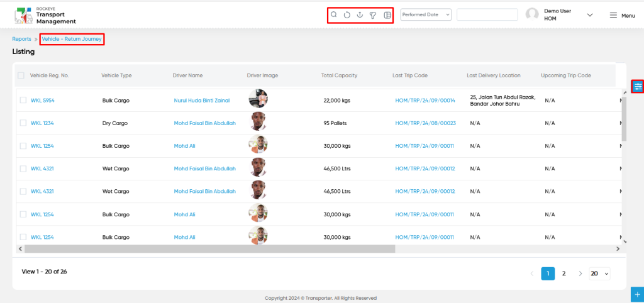Check the 95 Pallets row checkbox
This screenshot has width=644, height=303.
pos(23,123)
